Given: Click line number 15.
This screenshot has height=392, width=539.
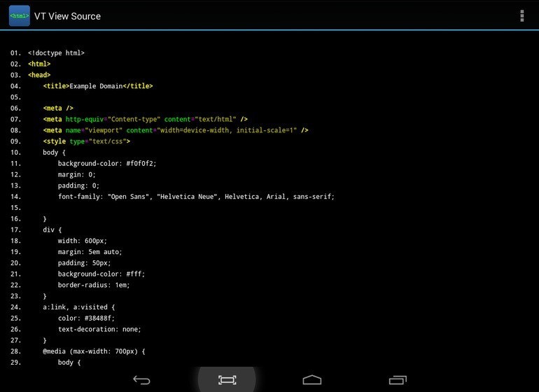Looking at the screenshot, I should click(15, 208).
